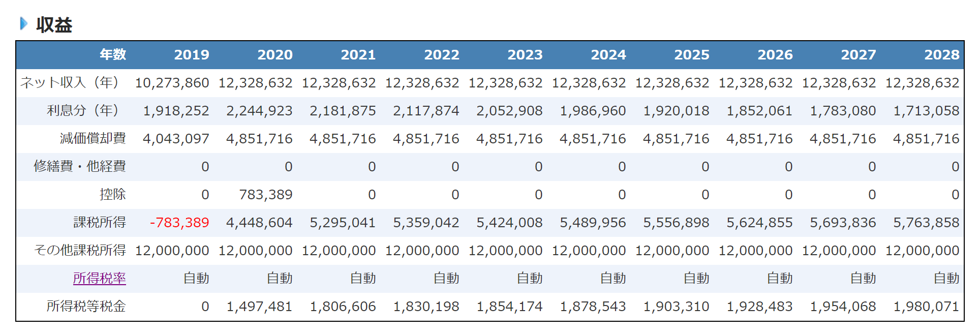The height and width of the screenshot is (335, 980).
Task: Open the 所得税率 link
Action: pos(99,278)
